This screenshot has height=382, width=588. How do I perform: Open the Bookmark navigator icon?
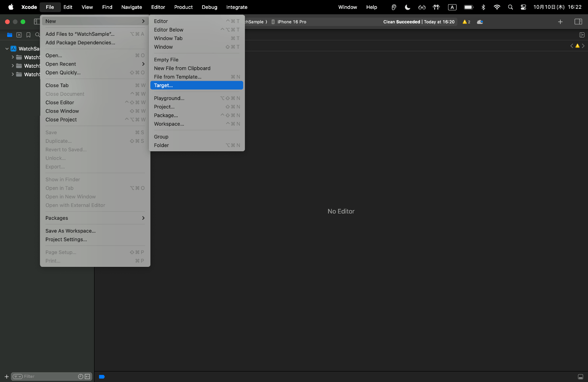pyautogui.click(x=29, y=35)
